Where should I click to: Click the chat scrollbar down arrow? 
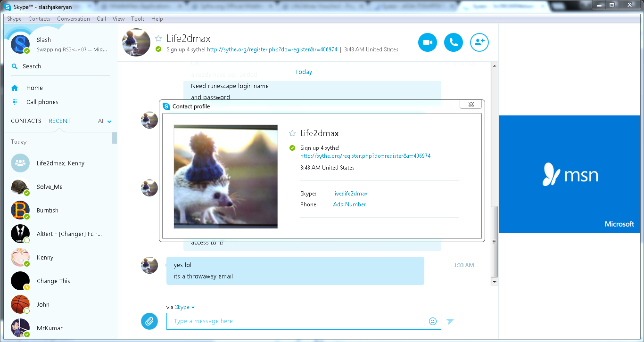coord(495,282)
